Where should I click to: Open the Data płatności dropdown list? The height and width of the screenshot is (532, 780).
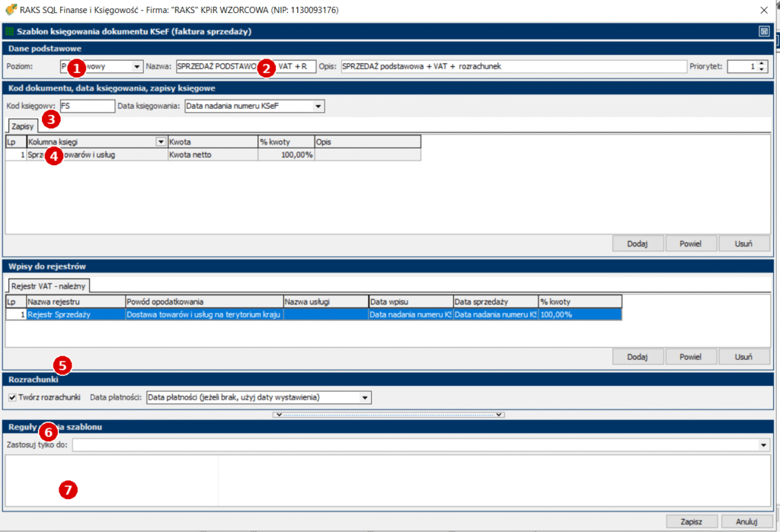tap(365, 397)
